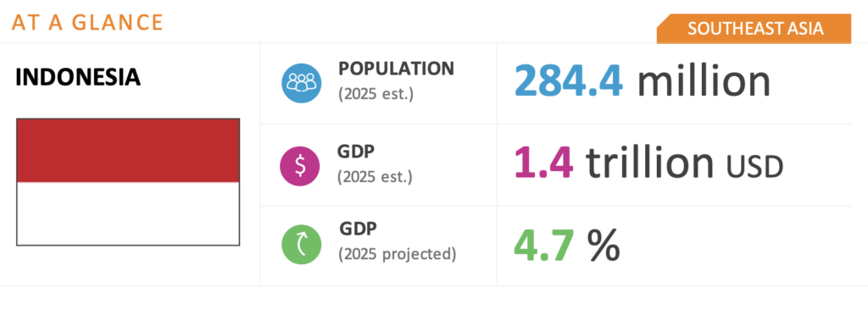This screenshot has width=868, height=310.
Task: Select the INDONESIA country title
Action: (x=78, y=78)
